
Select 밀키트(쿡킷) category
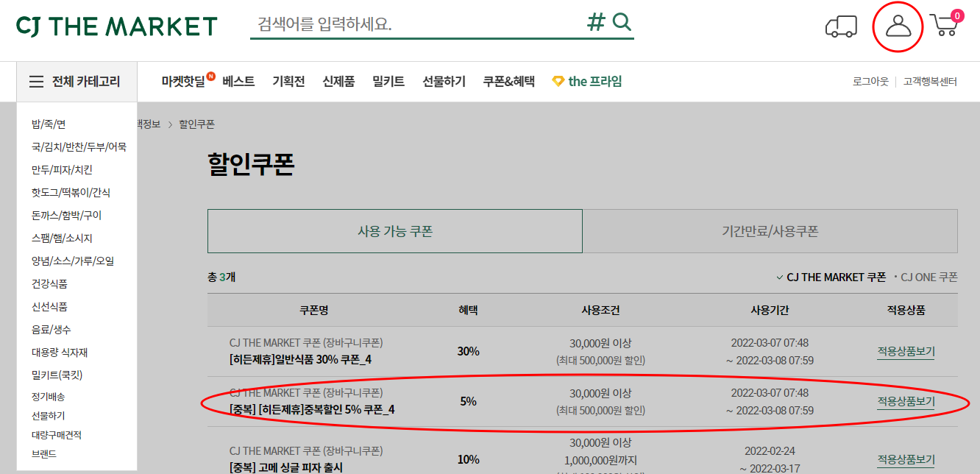(57, 375)
